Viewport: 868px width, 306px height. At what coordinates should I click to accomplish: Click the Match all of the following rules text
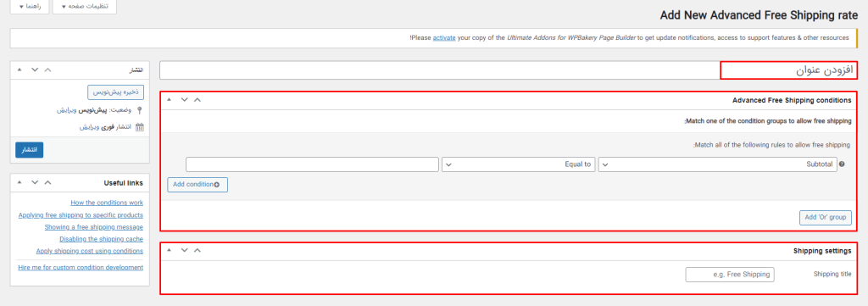pos(771,146)
